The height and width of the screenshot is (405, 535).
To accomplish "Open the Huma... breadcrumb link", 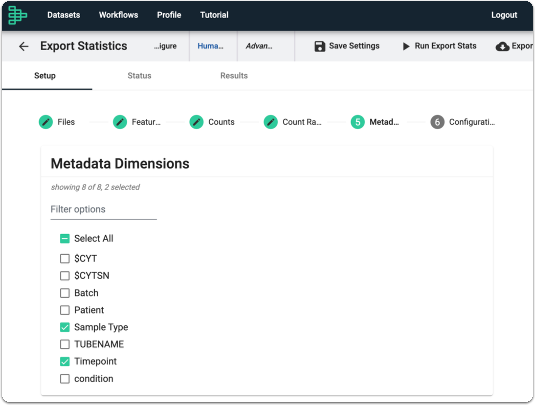I will [x=210, y=46].
